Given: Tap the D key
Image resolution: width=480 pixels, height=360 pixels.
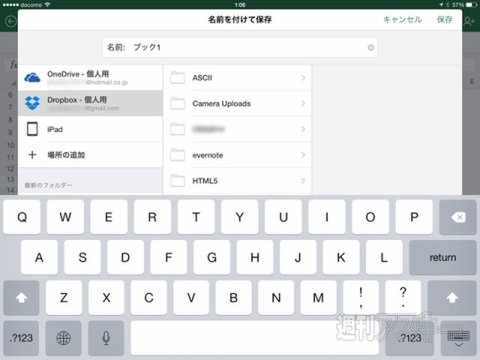Looking at the screenshot, I should point(125,257).
